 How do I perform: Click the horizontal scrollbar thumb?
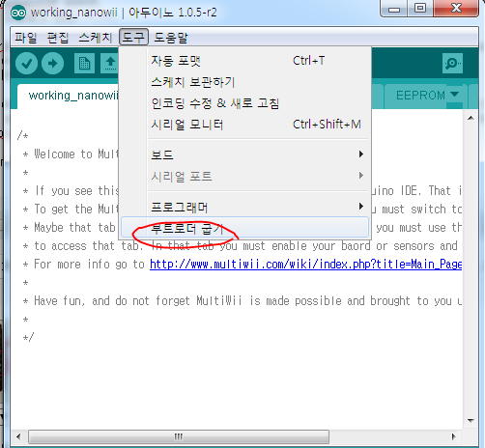pyautogui.click(x=179, y=436)
